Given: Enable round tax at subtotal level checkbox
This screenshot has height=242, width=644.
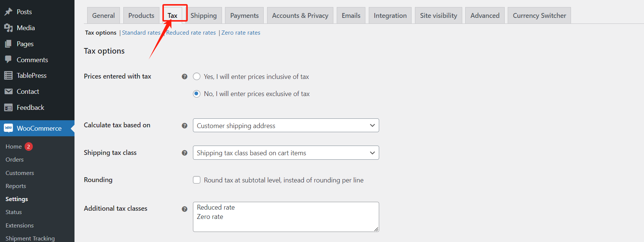Looking at the screenshot, I should pyautogui.click(x=197, y=180).
